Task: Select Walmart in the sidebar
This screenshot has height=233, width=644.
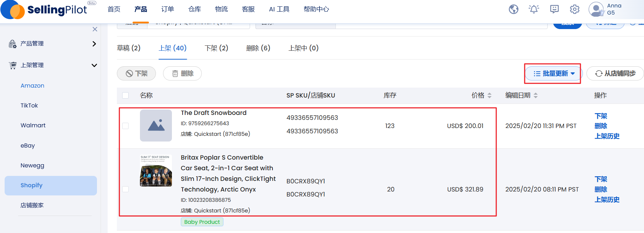Action: 33,125
